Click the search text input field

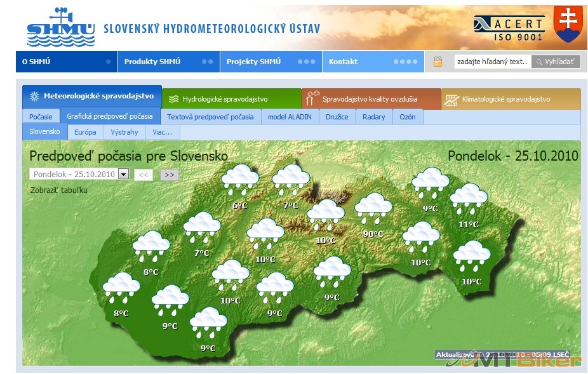(492, 62)
